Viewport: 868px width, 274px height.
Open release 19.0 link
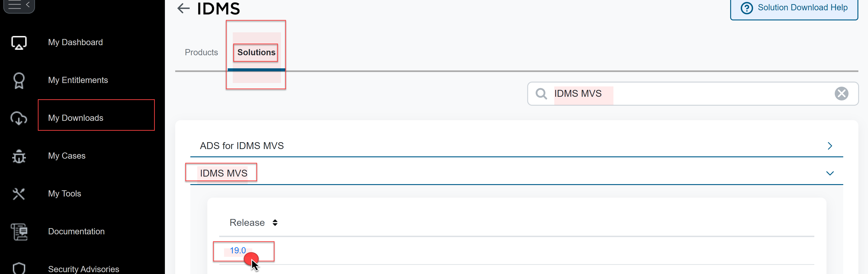[238, 250]
